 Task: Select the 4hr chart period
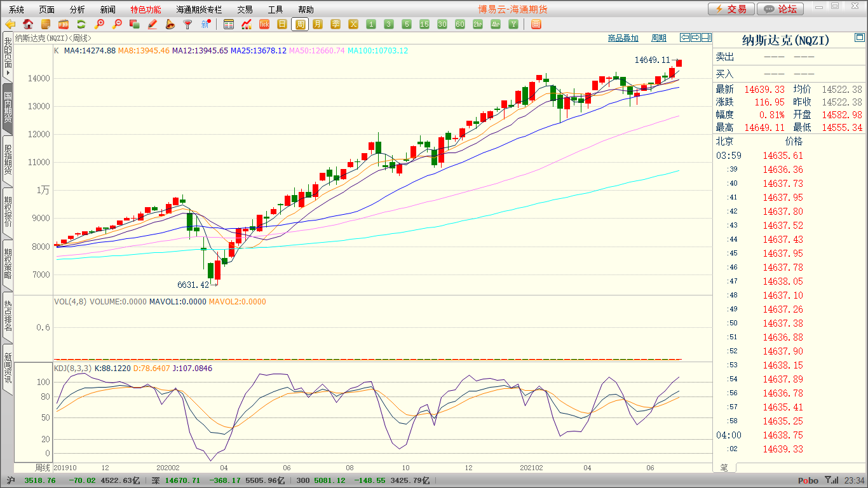coord(496,24)
